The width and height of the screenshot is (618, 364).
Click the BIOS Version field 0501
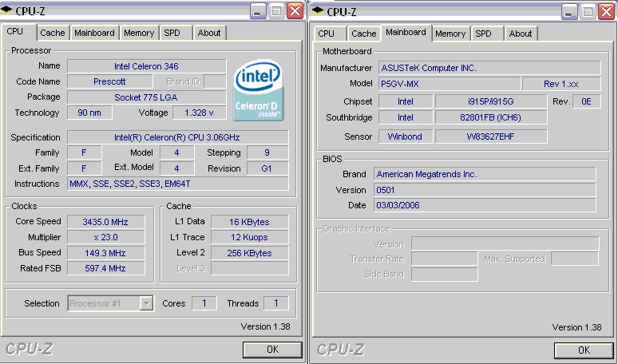(x=485, y=190)
